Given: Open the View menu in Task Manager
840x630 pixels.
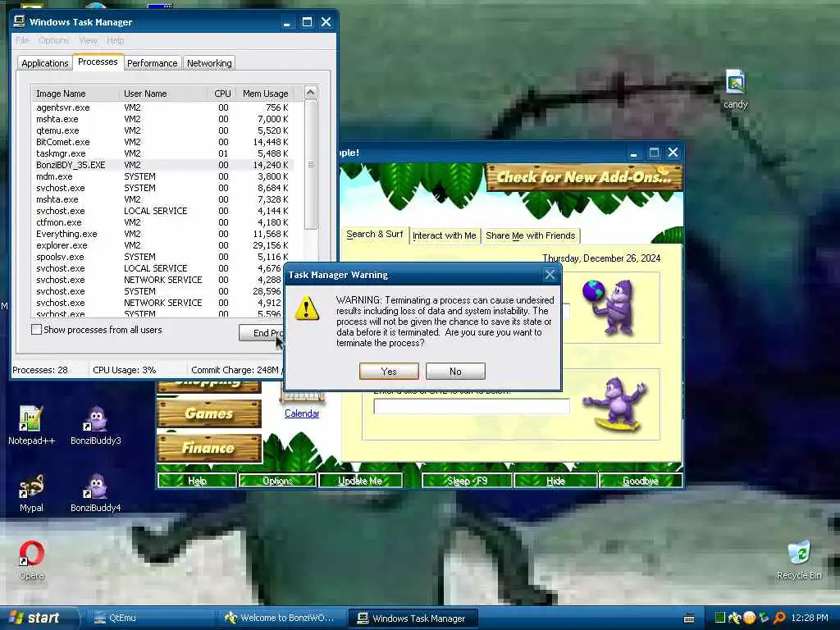Looking at the screenshot, I should (x=88, y=40).
